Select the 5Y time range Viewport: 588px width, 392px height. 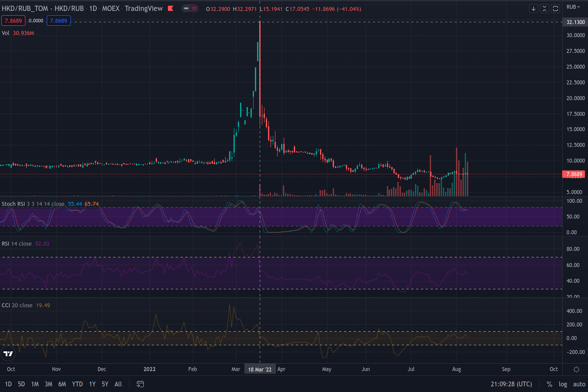pyautogui.click(x=105, y=384)
